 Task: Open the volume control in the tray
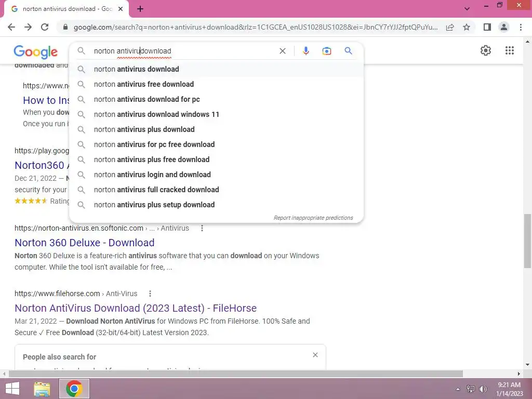[x=483, y=389]
